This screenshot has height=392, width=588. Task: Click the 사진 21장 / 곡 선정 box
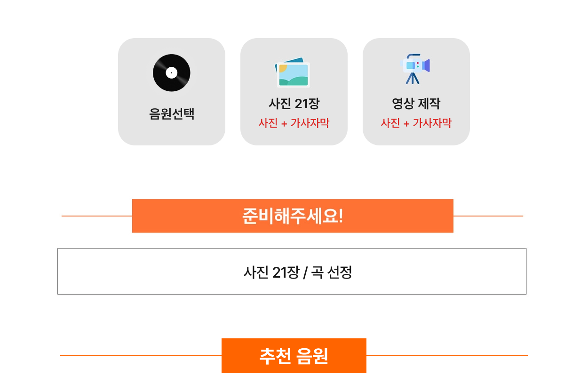pyautogui.click(x=292, y=272)
